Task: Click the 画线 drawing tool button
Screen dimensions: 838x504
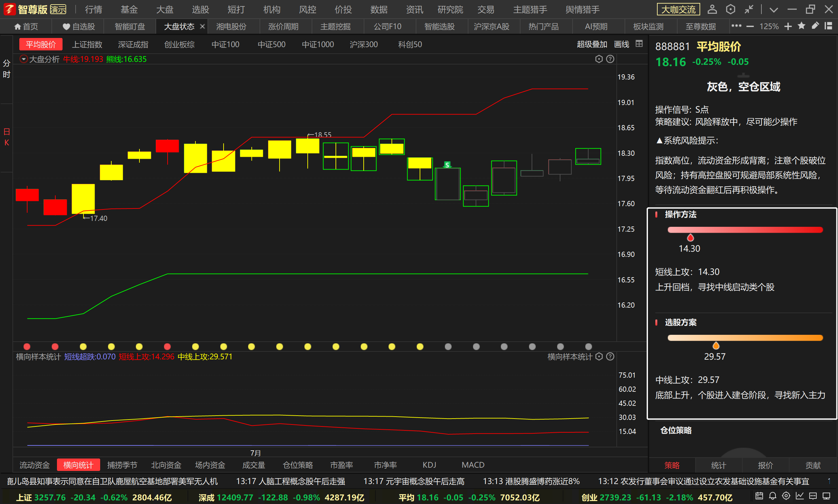Action: pyautogui.click(x=621, y=44)
